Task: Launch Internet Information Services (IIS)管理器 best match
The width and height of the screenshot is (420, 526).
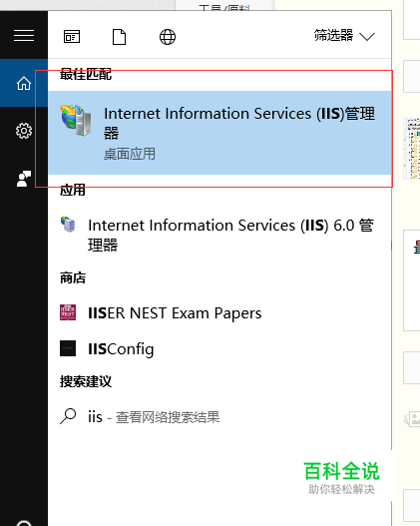Action: pyautogui.click(x=219, y=133)
